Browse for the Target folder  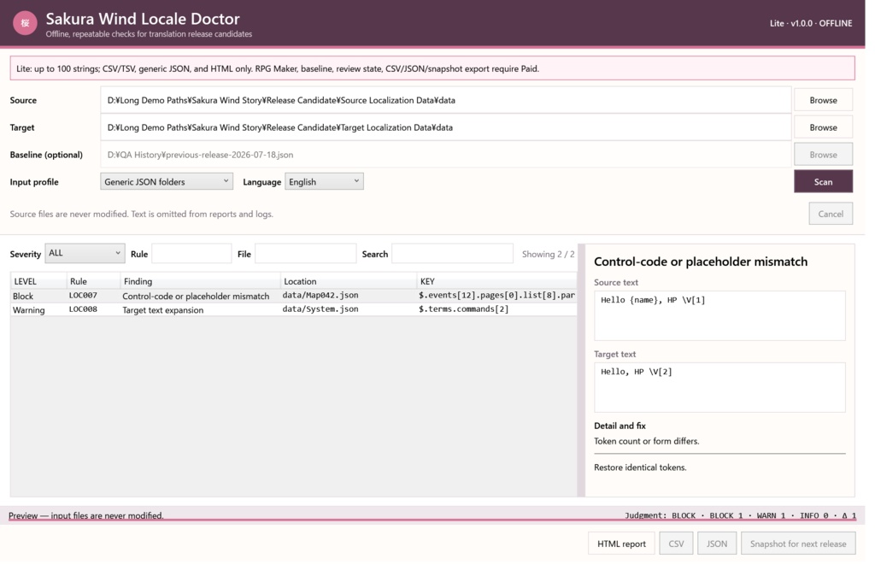coord(823,127)
